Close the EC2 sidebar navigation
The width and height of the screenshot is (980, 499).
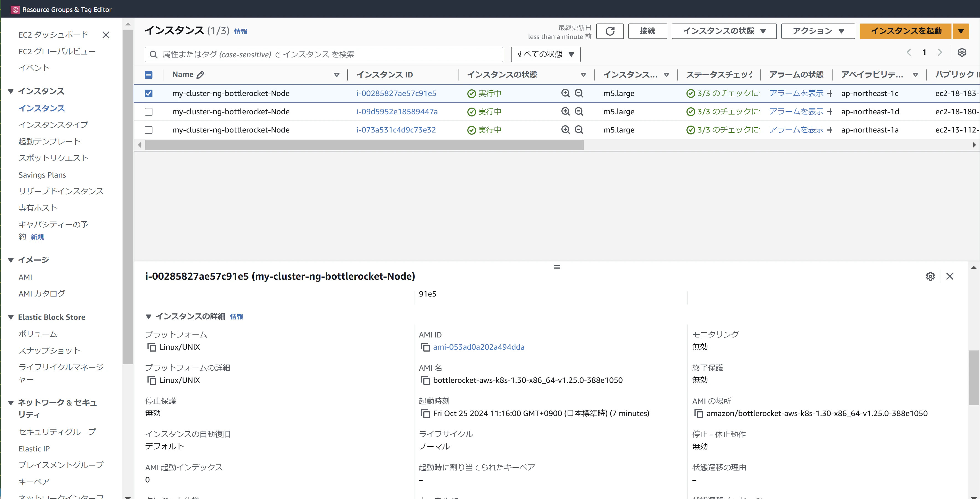coord(106,35)
